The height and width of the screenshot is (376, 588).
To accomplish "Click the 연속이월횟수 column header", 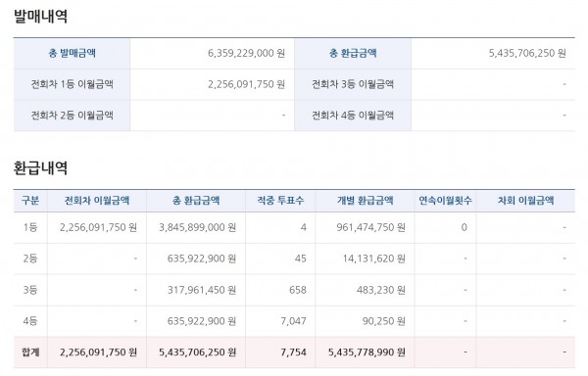I will coord(445,201).
